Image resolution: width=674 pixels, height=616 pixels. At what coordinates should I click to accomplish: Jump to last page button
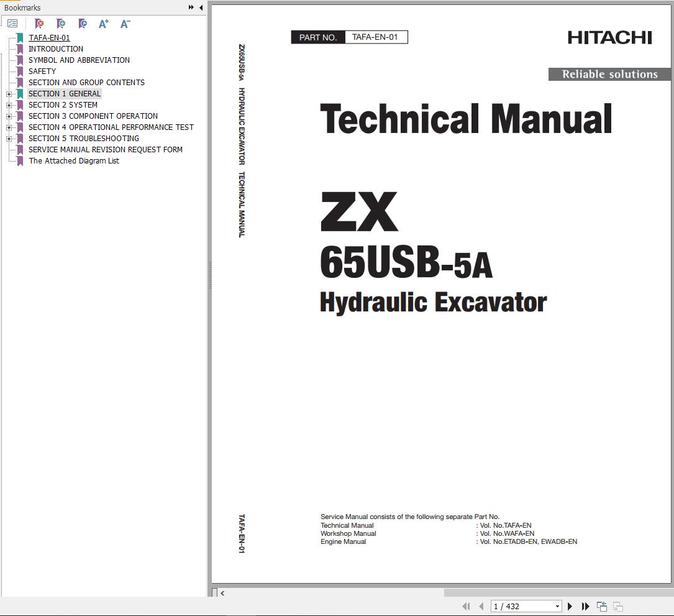(585, 606)
